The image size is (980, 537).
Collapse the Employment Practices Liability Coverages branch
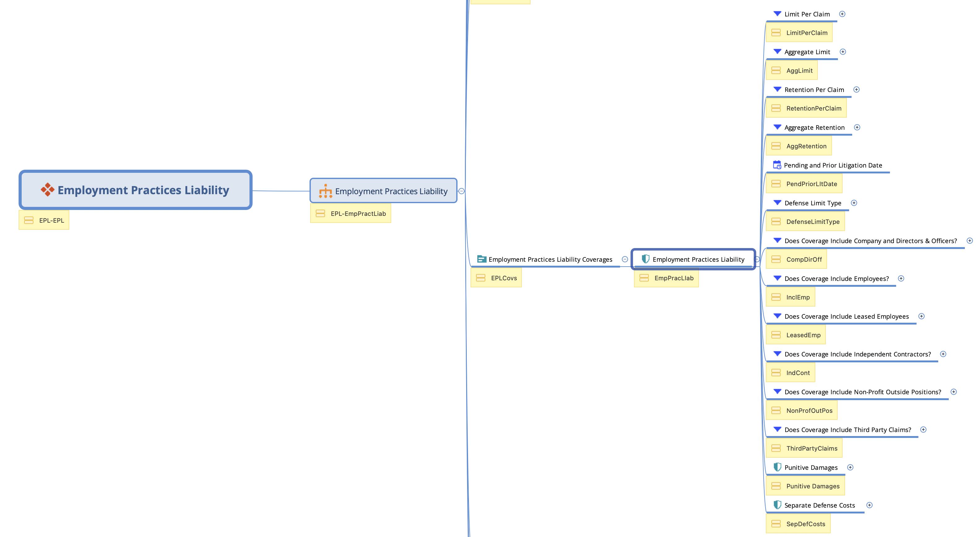pyautogui.click(x=625, y=259)
